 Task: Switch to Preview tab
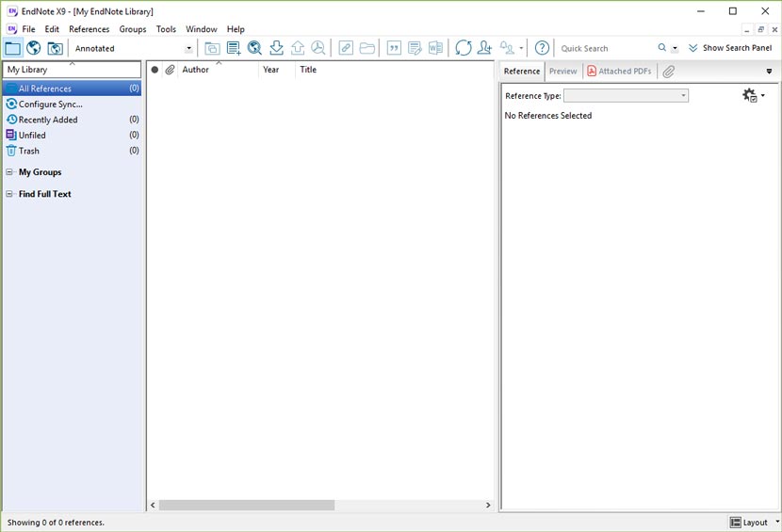563,72
